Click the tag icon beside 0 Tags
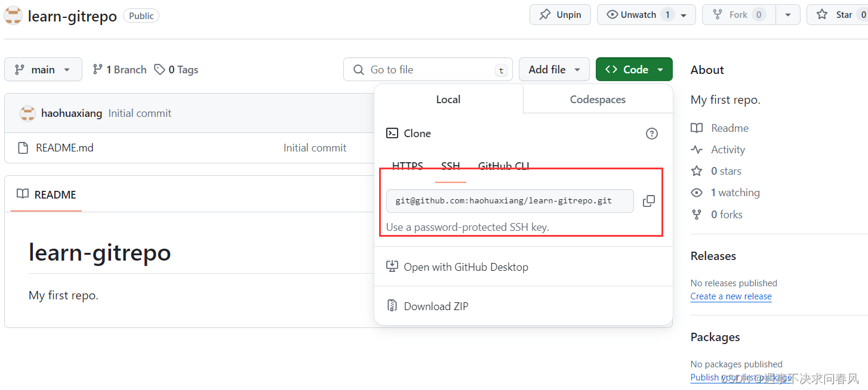The height and width of the screenshot is (390, 868). 159,69
